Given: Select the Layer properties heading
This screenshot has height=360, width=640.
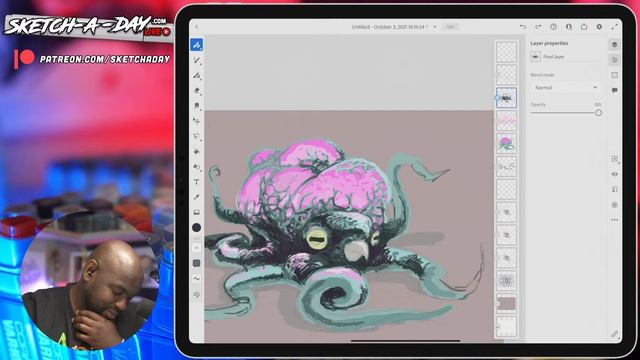Looking at the screenshot, I should (x=549, y=43).
